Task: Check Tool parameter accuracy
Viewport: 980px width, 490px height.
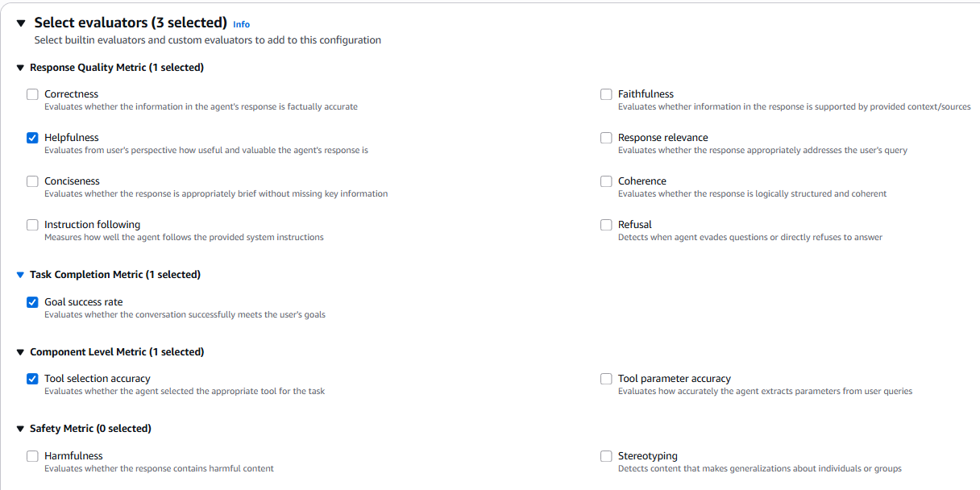Action: point(606,379)
